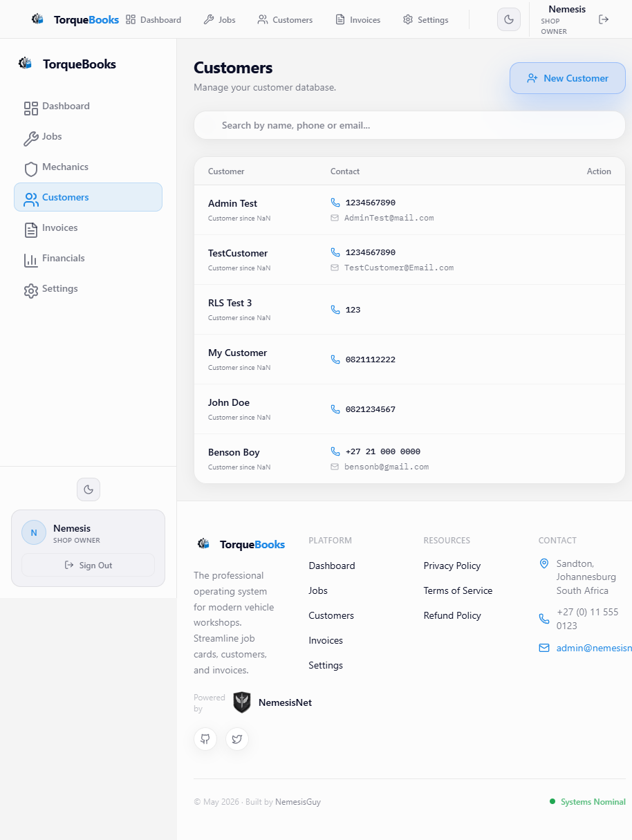This screenshot has width=632, height=840.
Task: Click phone icon for My Customer
Action: click(x=335, y=360)
